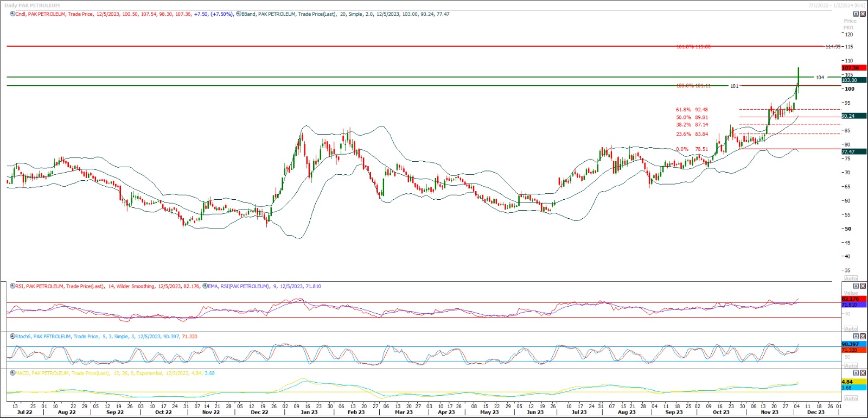Click the 35 price level on the axis
Viewport: 868px width, 418px height.
click(x=848, y=270)
